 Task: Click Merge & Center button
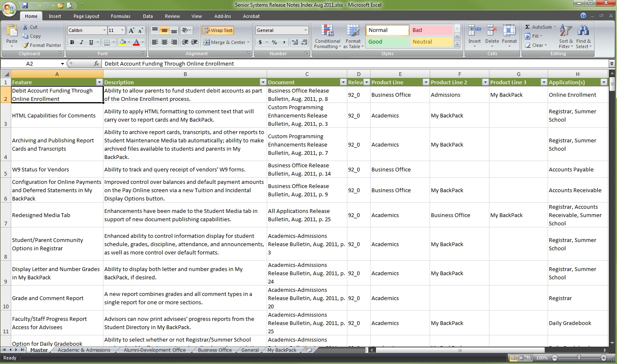pos(224,42)
